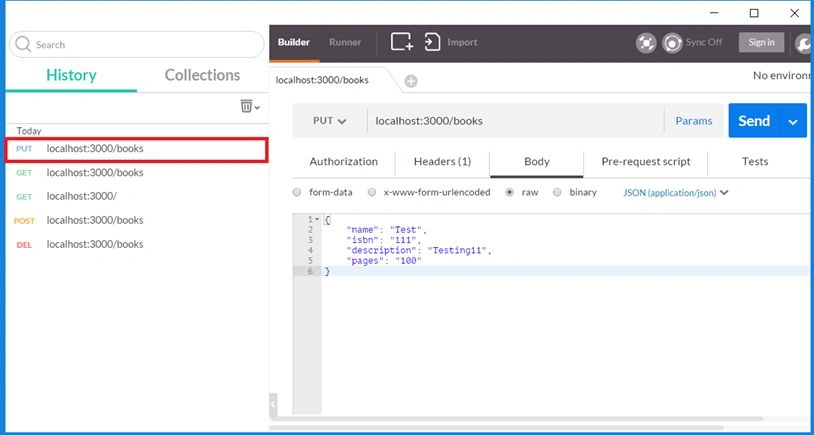814x435 pixels.
Task: Open the Authorization tab
Action: pos(344,162)
